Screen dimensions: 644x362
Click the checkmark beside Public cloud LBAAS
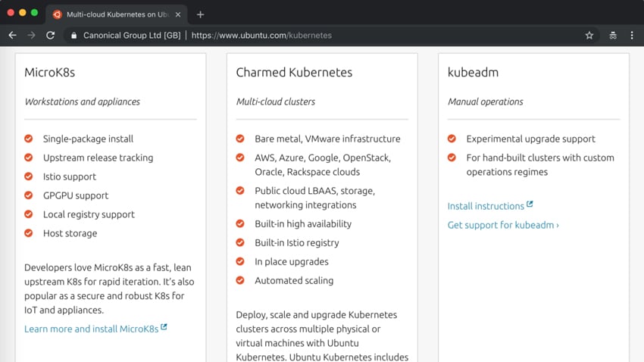(240, 190)
